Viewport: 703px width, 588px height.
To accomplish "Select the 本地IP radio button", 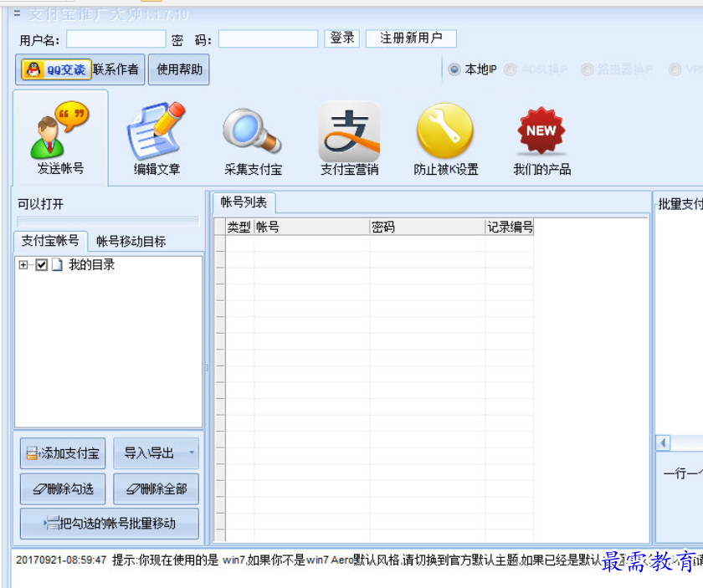I will point(454,69).
